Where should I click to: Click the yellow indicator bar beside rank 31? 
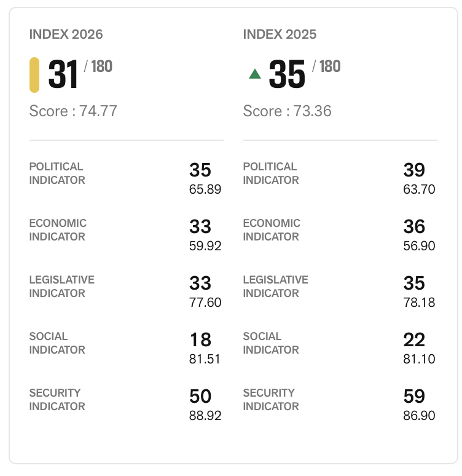[34, 74]
